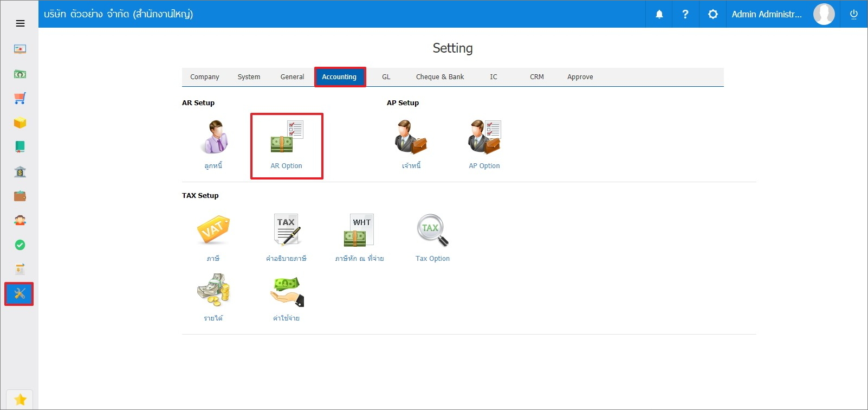Image resolution: width=868 pixels, height=410 pixels.
Task: Click the ลูกหนี้ label link
Action: 213,166
